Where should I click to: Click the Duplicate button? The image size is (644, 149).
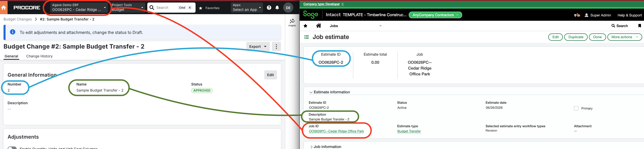576,37
